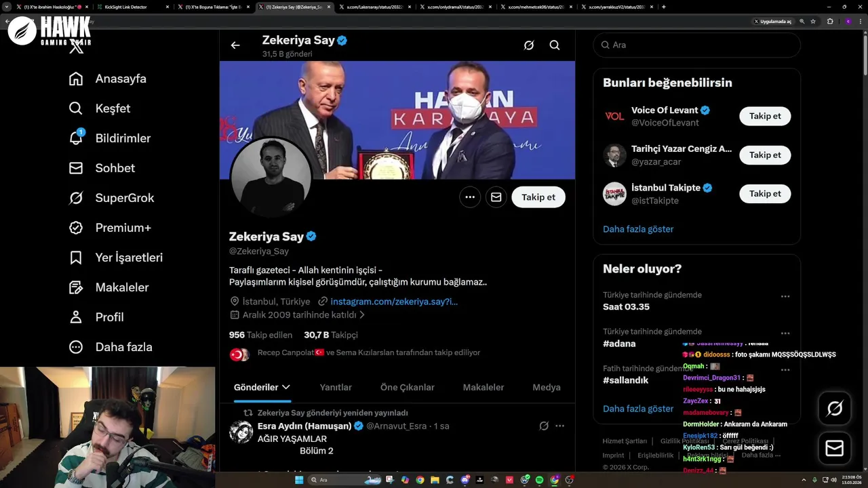The width and height of the screenshot is (868, 488).
Task: Go back using the arrow beside Zekeriya Say
Action: coord(235,45)
